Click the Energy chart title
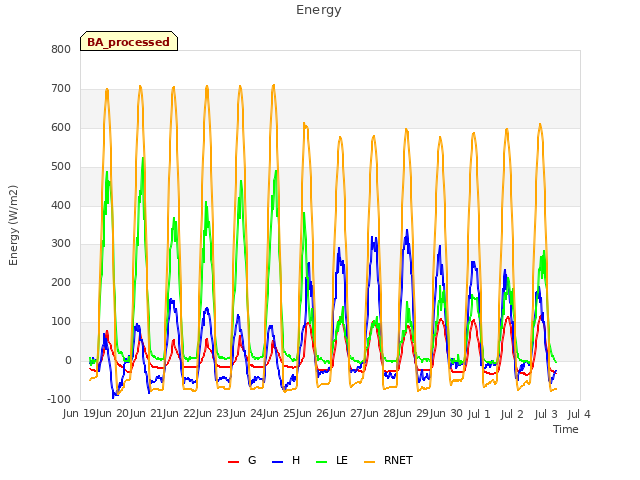Screen dimensions: 640x480 point(319,10)
